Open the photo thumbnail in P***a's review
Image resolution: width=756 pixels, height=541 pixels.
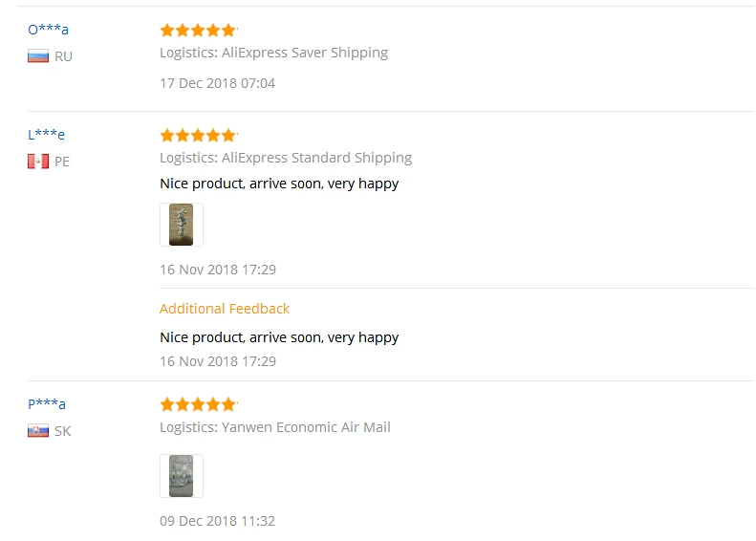point(182,476)
